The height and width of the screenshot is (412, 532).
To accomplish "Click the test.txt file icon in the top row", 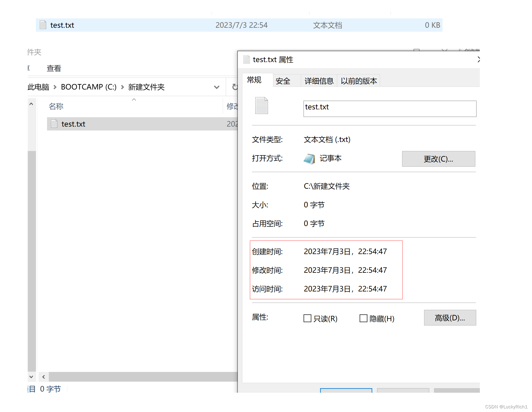I will 43,25.
